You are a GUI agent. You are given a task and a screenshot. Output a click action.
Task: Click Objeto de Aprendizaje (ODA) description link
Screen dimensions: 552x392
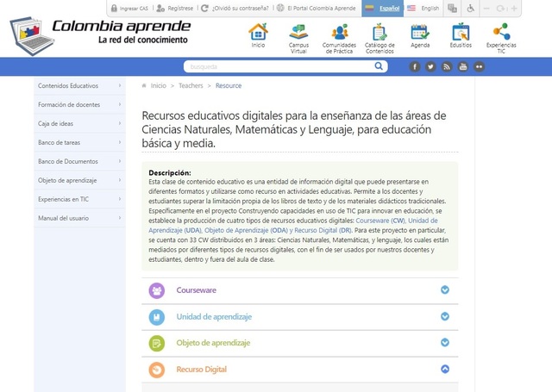(246, 230)
